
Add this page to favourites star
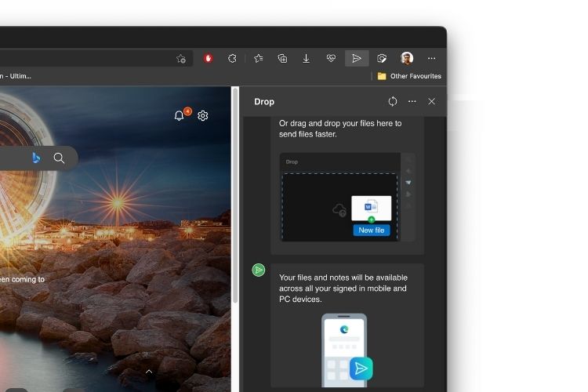(x=181, y=59)
